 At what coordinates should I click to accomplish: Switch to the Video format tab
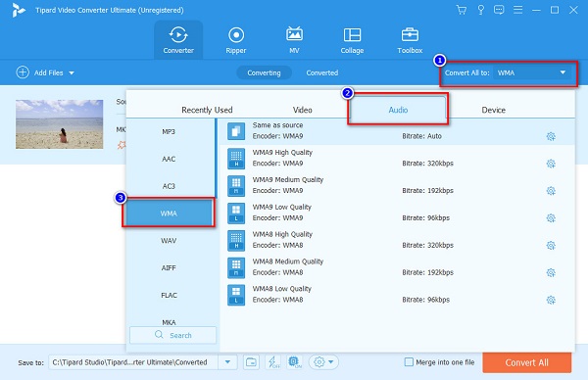pos(302,110)
